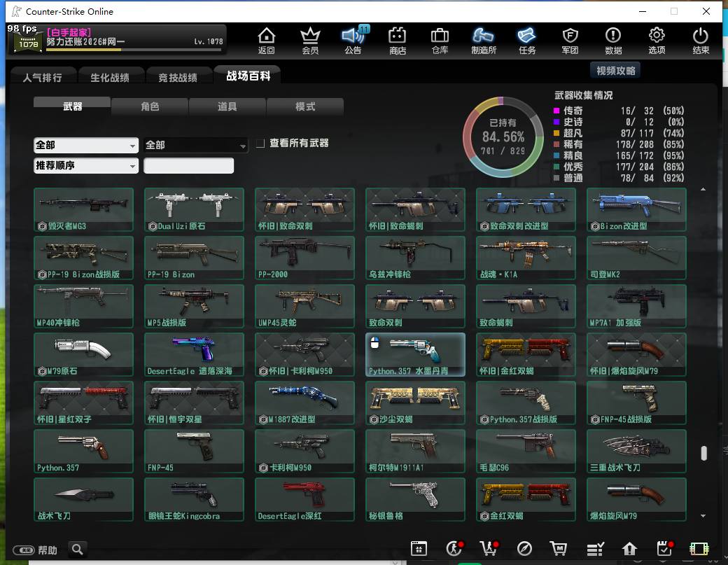Select the 道具 sub-tab
This screenshot has height=565, width=728.
pyautogui.click(x=227, y=106)
